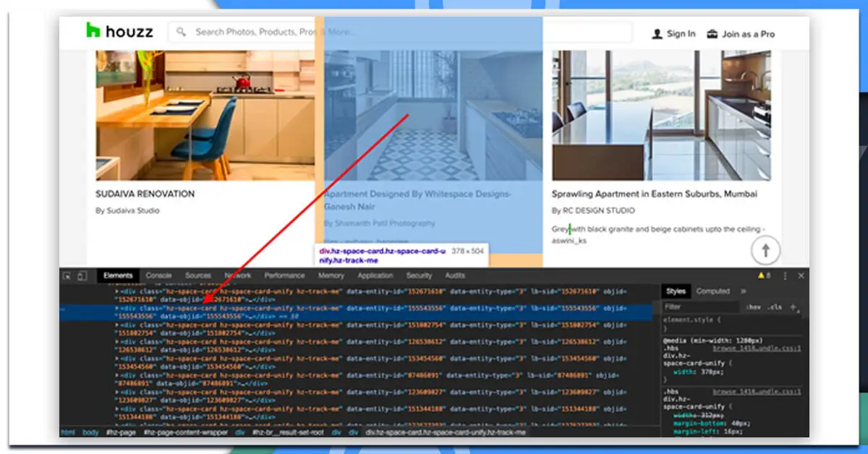This screenshot has width=868, height=454.
Task: Click the Join as a Pro link
Action: pos(748,33)
